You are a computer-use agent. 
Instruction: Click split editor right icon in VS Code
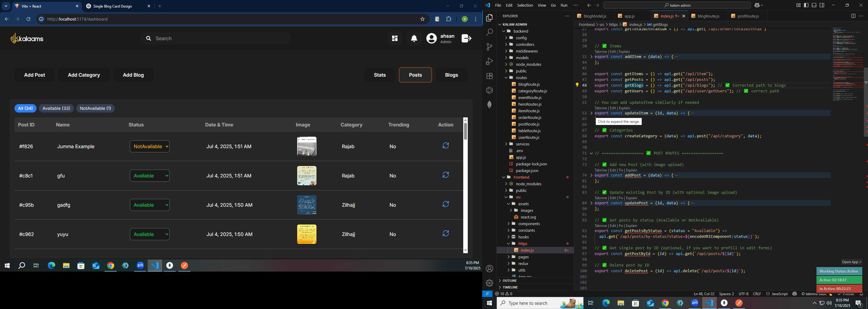pos(853,16)
